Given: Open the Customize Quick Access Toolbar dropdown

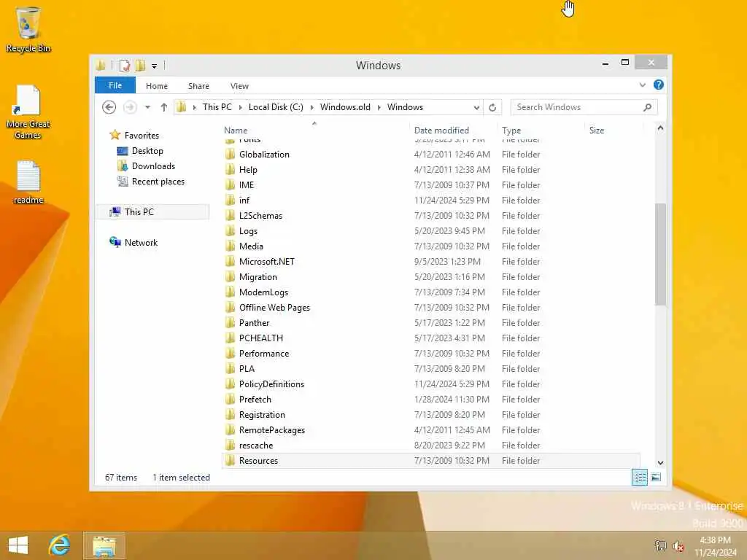Looking at the screenshot, I should click(x=155, y=66).
